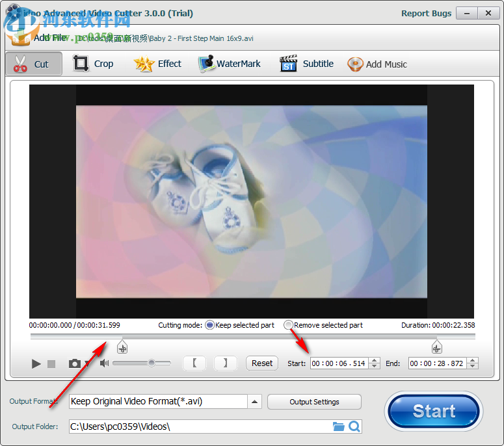Click the Reset button
Screen dimensions: 504x446
262,363
